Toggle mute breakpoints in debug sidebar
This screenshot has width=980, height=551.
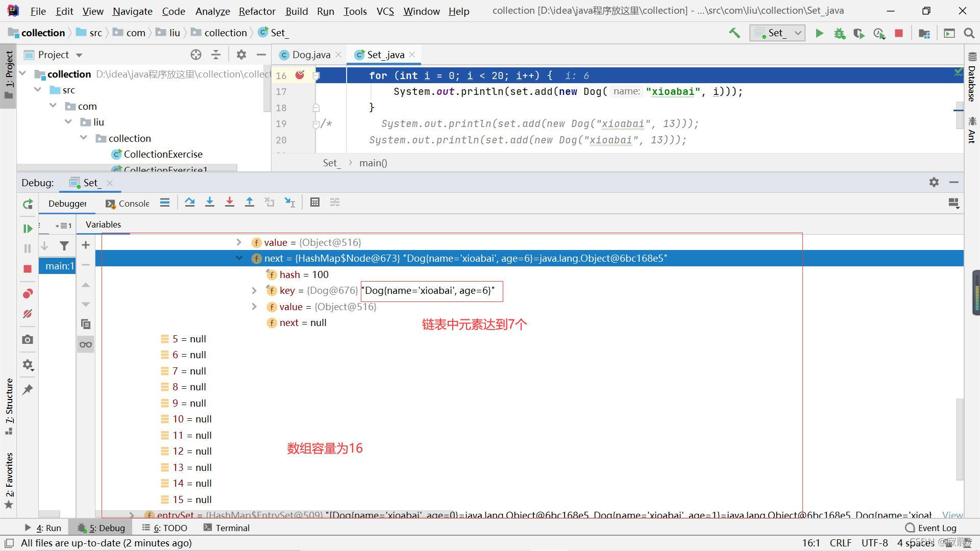coord(28,314)
